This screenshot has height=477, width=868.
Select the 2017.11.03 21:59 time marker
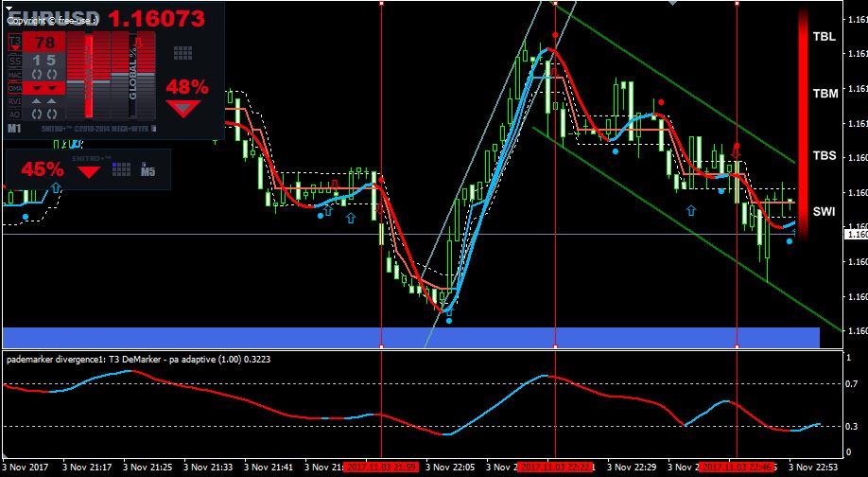click(x=381, y=468)
